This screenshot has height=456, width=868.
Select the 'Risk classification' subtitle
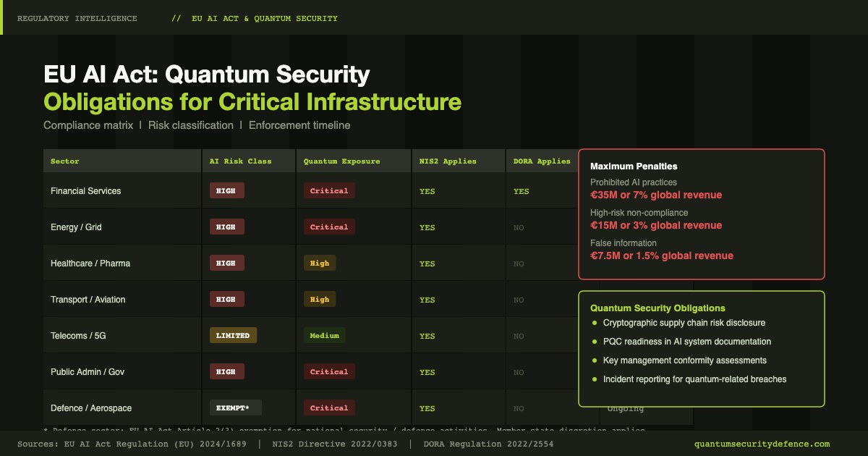click(191, 125)
